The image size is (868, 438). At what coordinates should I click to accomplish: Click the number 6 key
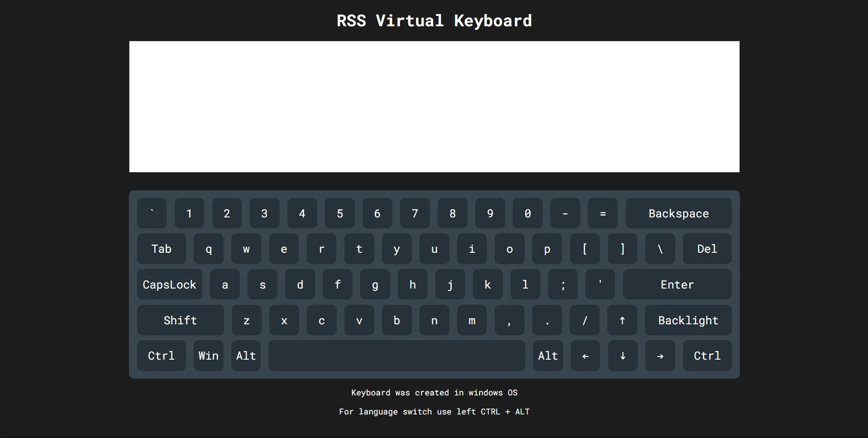tap(377, 213)
